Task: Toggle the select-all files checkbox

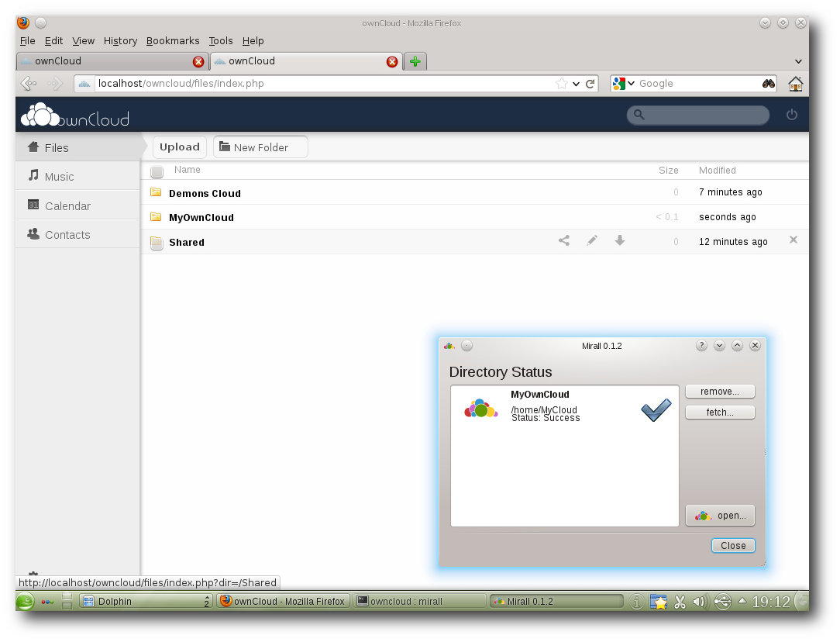Action: (x=157, y=171)
